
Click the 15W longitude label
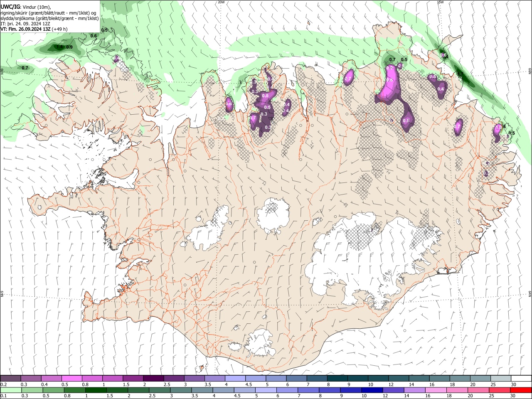click(x=440, y=2)
